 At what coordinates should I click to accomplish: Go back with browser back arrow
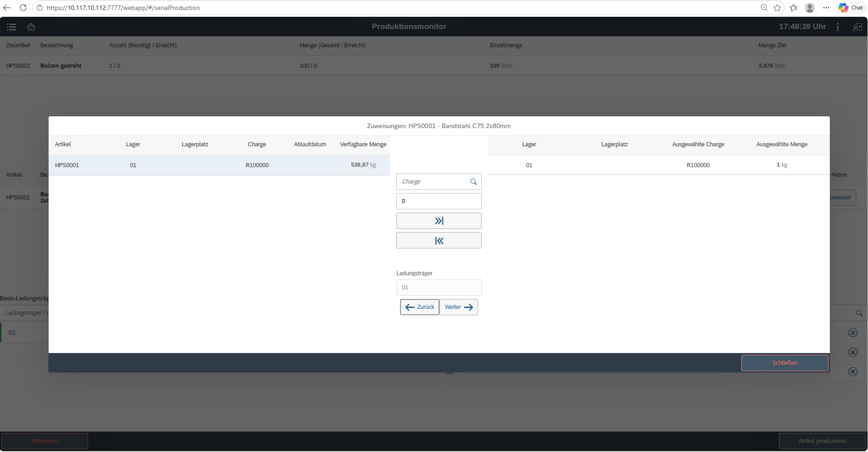coord(7,8)
